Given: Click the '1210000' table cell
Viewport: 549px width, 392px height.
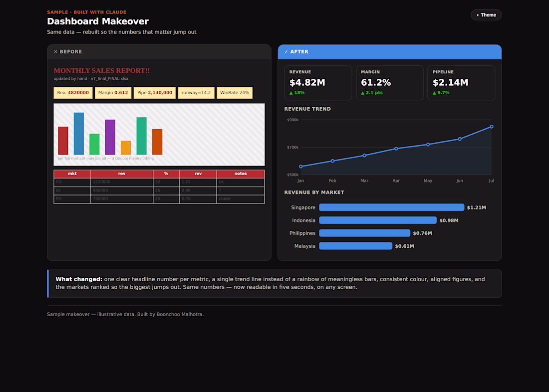Looking at the screenshot, I should click(122, 182).
